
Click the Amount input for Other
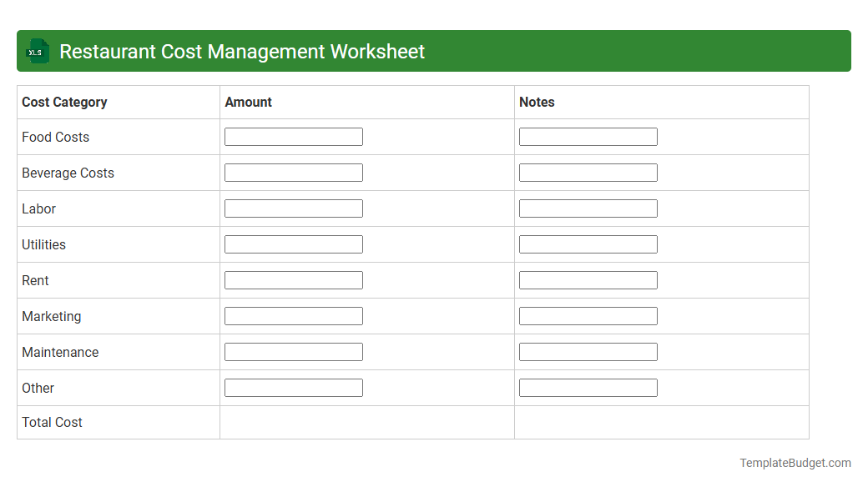[293, 387]
